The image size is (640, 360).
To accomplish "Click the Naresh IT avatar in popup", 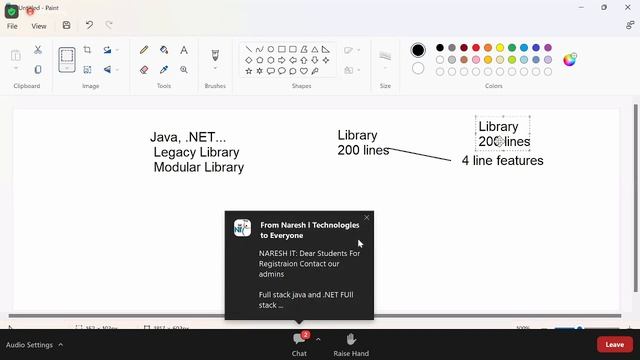I will coord(242,228).
